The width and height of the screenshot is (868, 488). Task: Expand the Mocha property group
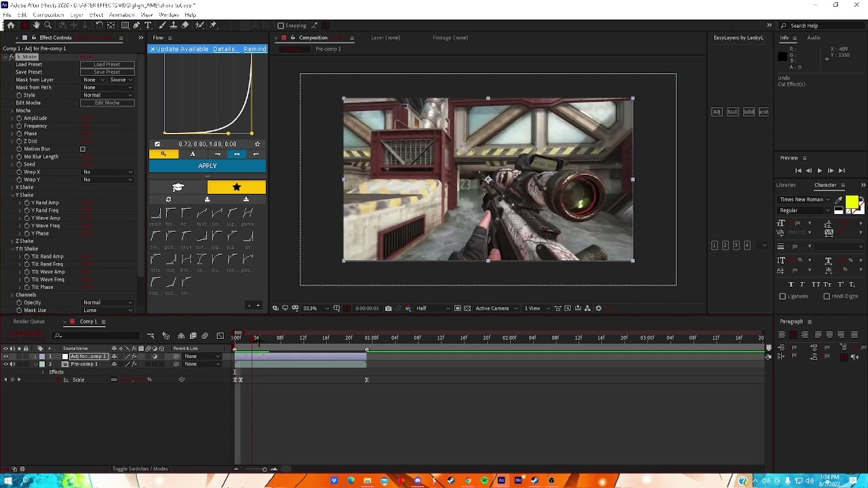tap(12, 110)
